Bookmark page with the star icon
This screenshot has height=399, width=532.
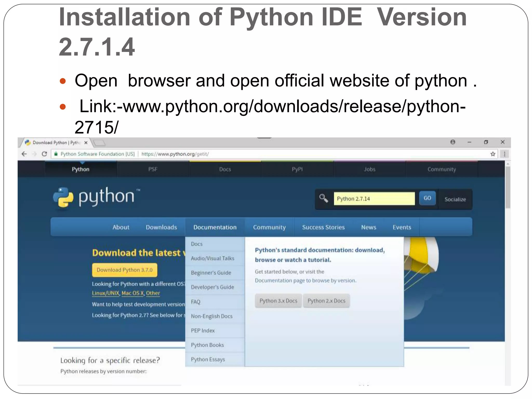click(493, 154)
